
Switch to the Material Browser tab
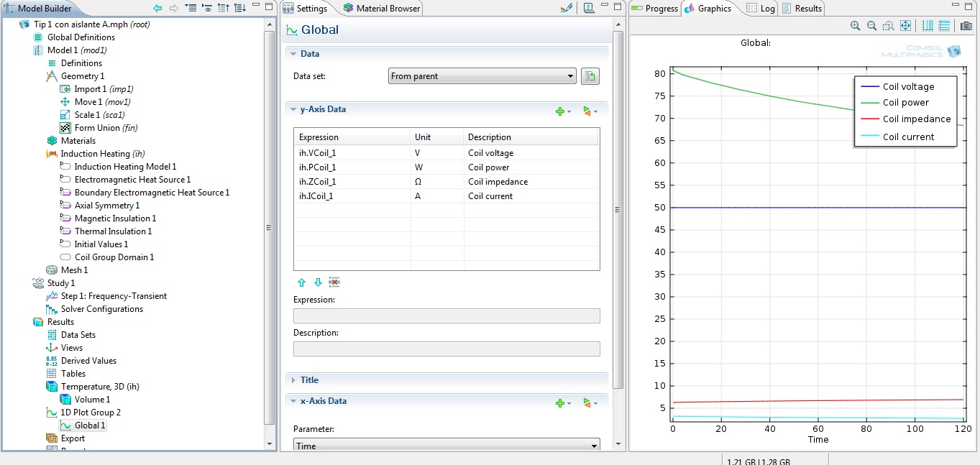coord(382,9)
